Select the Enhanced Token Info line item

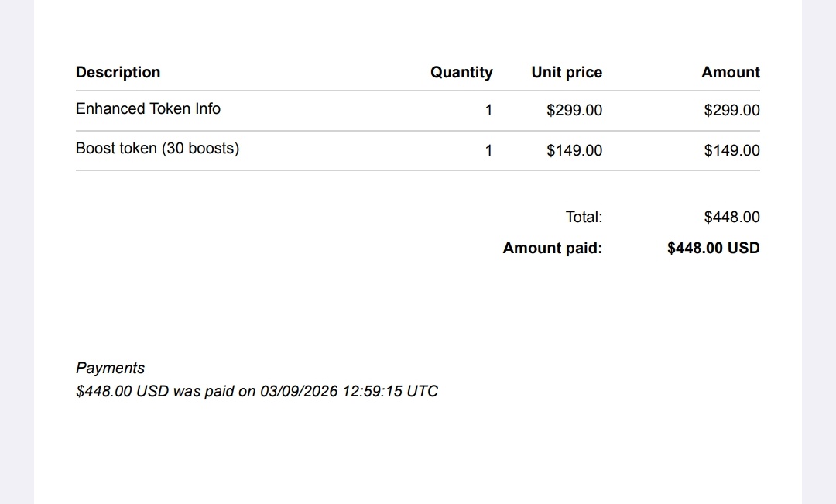[x=148, y=109]
